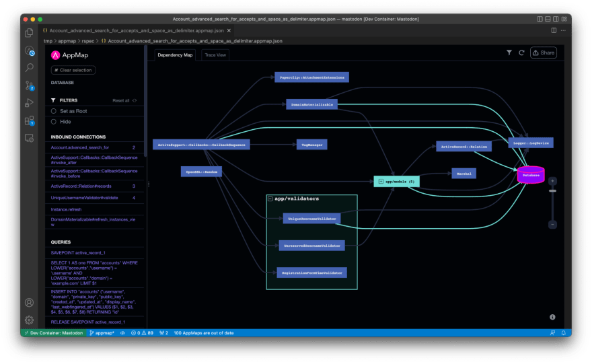Open the AppMap activity bar view
This screenshot has width=592, height=364.
(x=30, y=50)
